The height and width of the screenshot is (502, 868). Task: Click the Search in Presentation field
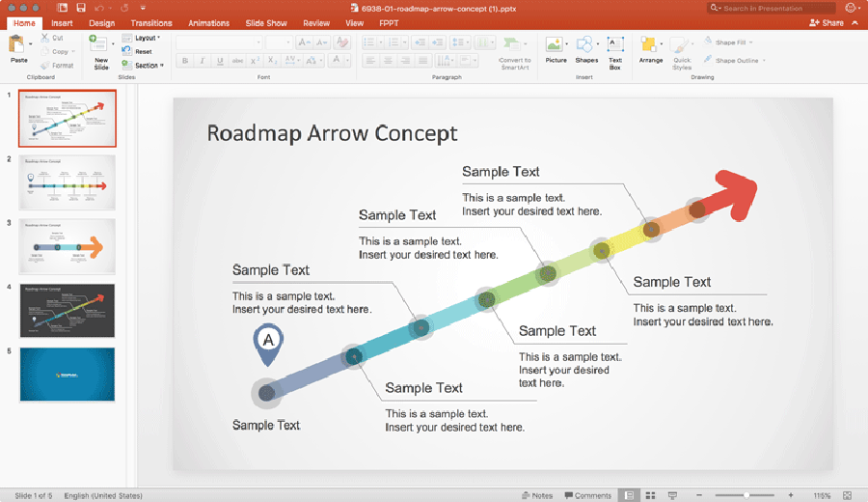point(772,8)
